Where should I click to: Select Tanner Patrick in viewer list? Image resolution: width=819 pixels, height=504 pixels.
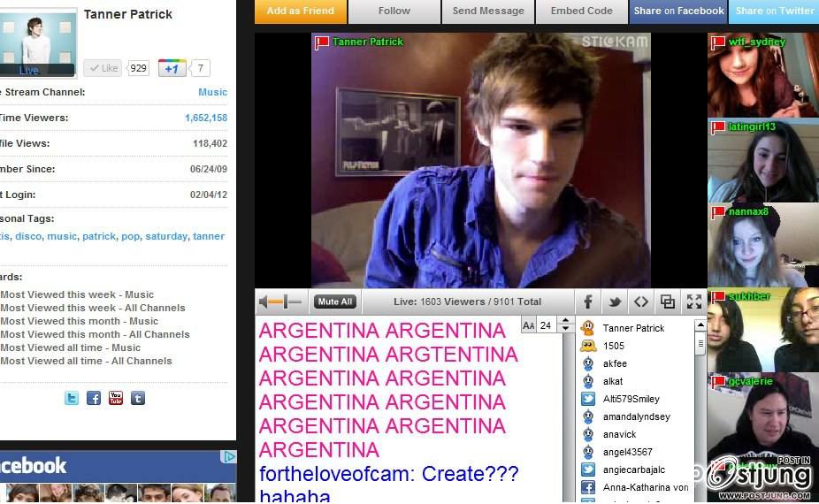pos(633,328)
